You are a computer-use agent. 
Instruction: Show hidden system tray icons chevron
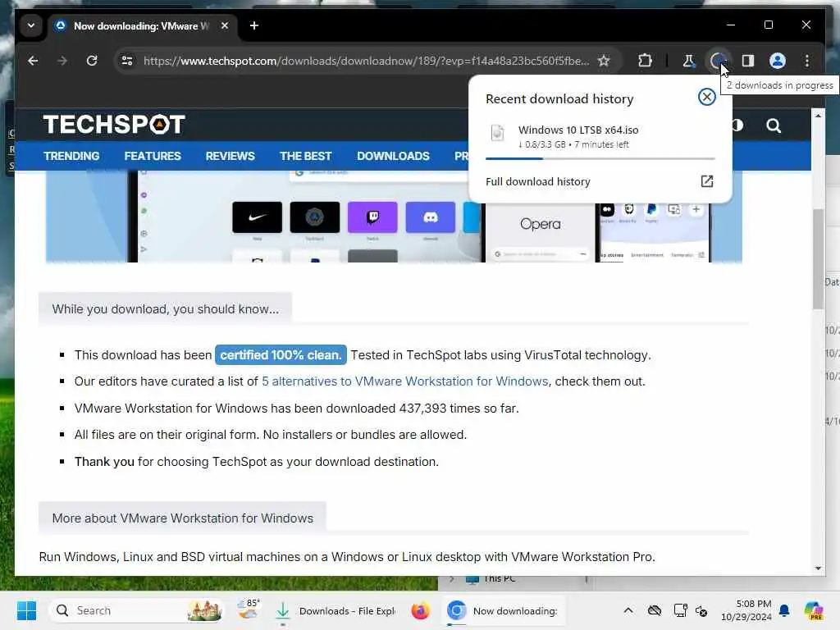[x=628, y=610]
